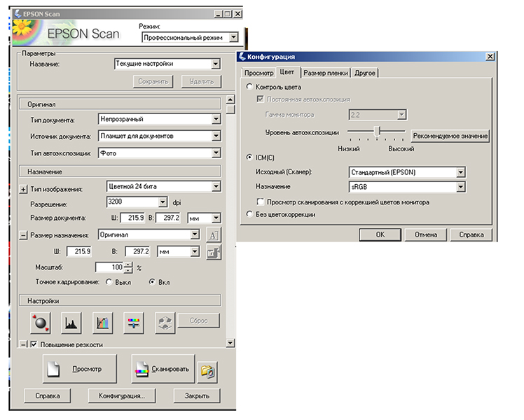524x420 pixels.
Task: Click the document width Ш field
Action: [132, 218]
